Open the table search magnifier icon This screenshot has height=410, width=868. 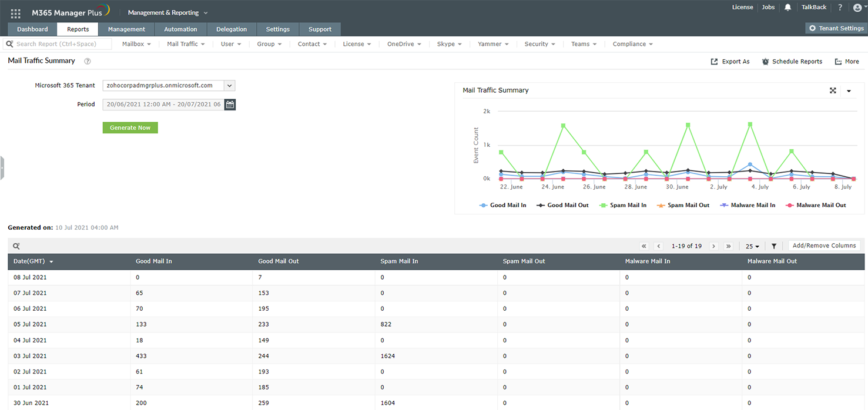[16, 246]
